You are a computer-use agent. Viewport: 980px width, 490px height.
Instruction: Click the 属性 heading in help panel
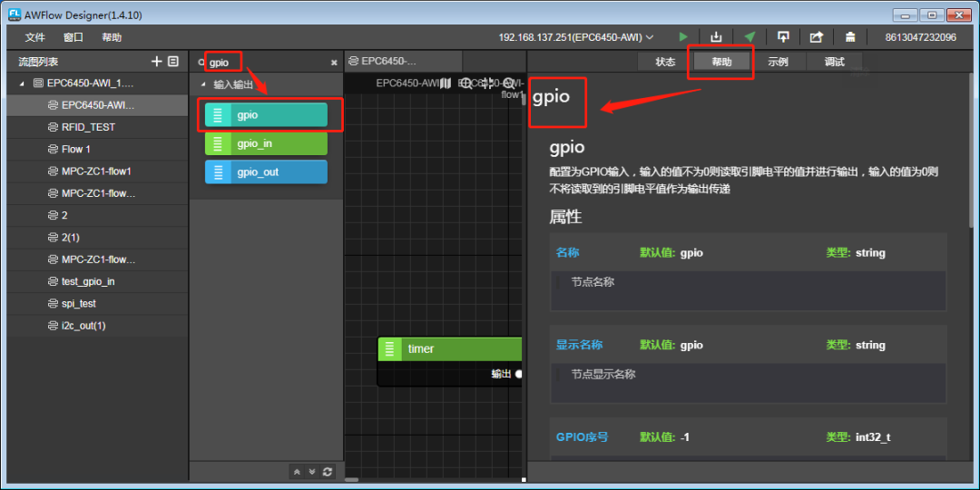coord(565,217)
